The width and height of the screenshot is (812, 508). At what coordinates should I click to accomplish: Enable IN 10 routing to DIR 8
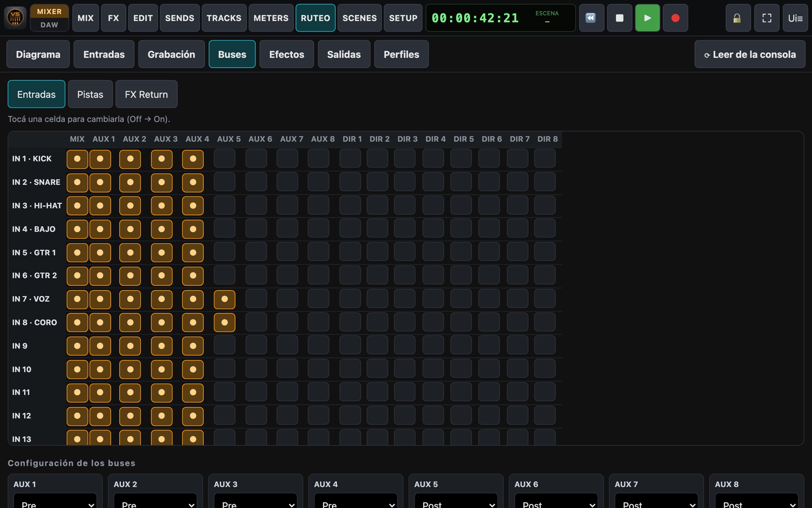click(x=545, y=369)
